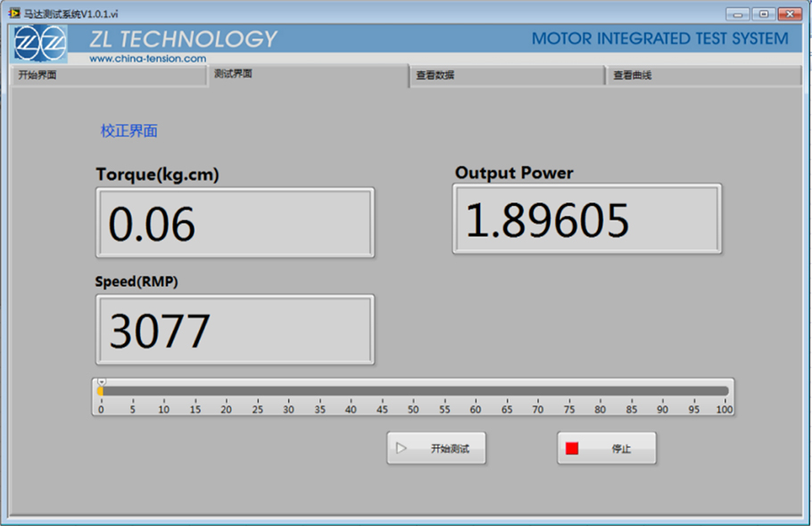Switch to the 开始界面 tab
The width and height of the screenshot is (812, 526).
107,76
